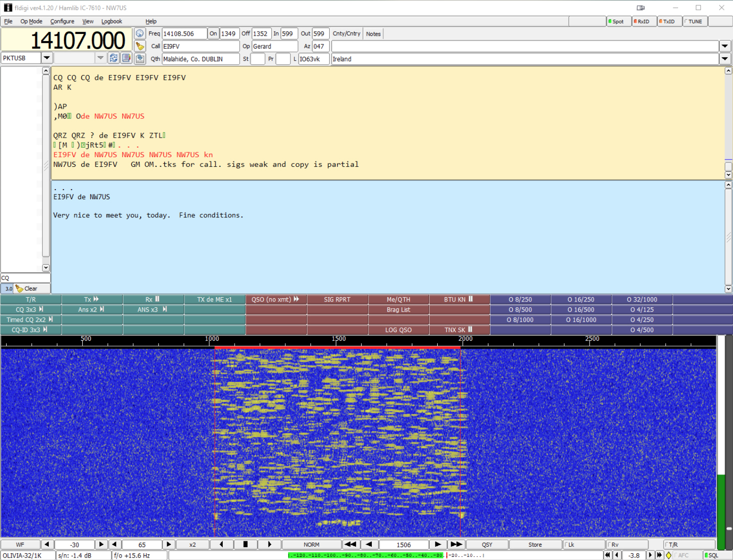Clear the log fields with broom icon
The width and height of the screenshot is (733, 560).
coord(140,46)
